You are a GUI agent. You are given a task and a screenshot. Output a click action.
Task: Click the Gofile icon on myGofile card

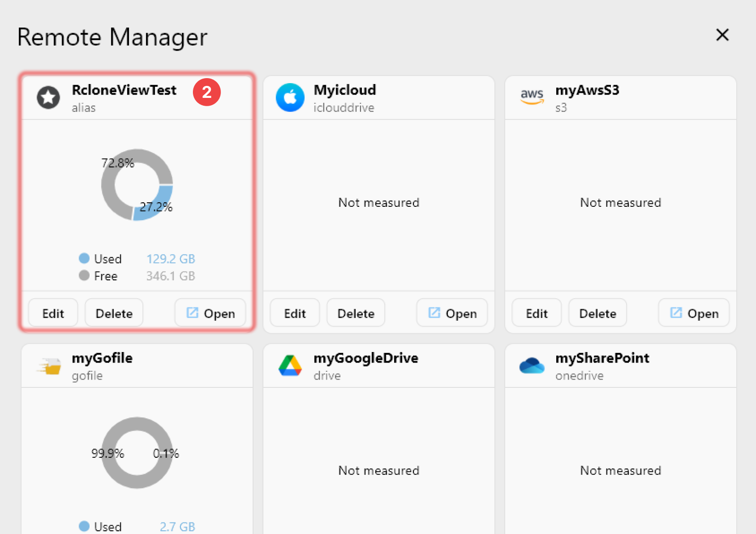coord(48,365)
